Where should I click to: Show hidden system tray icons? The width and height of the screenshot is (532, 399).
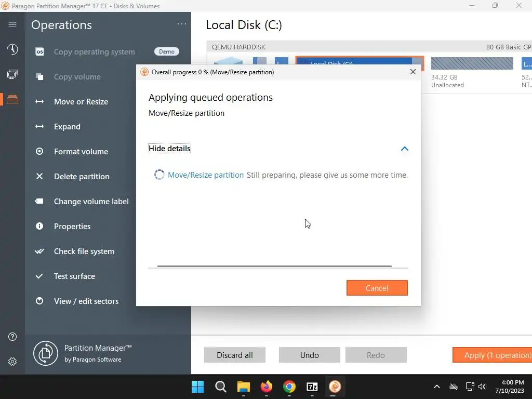click(436, 387)
